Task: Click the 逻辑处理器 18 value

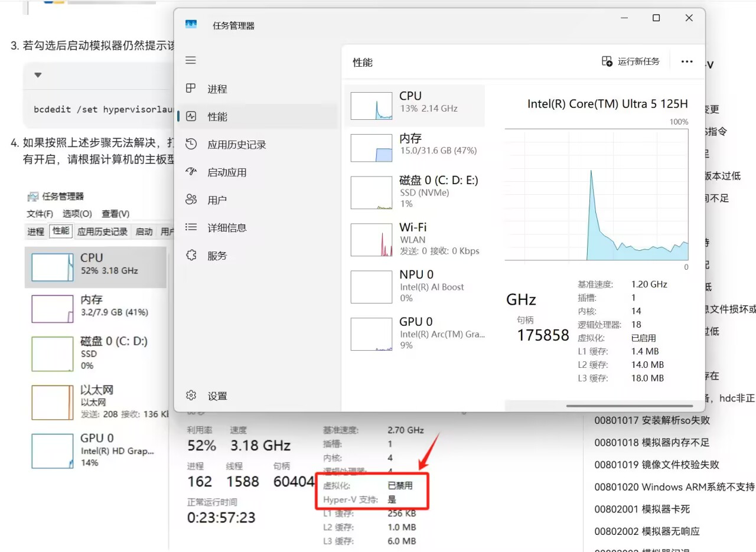Action: click(x=636, y=324)
